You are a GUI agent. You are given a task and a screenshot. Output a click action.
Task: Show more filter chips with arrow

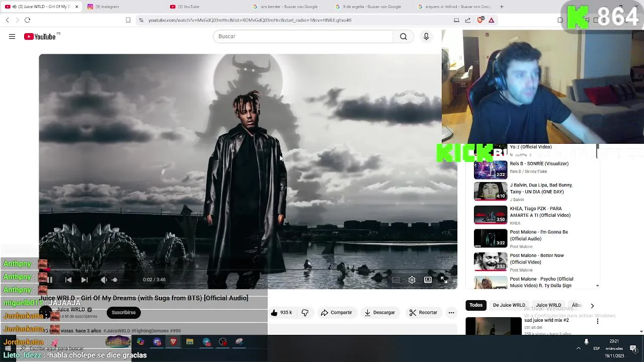point(592,306)
